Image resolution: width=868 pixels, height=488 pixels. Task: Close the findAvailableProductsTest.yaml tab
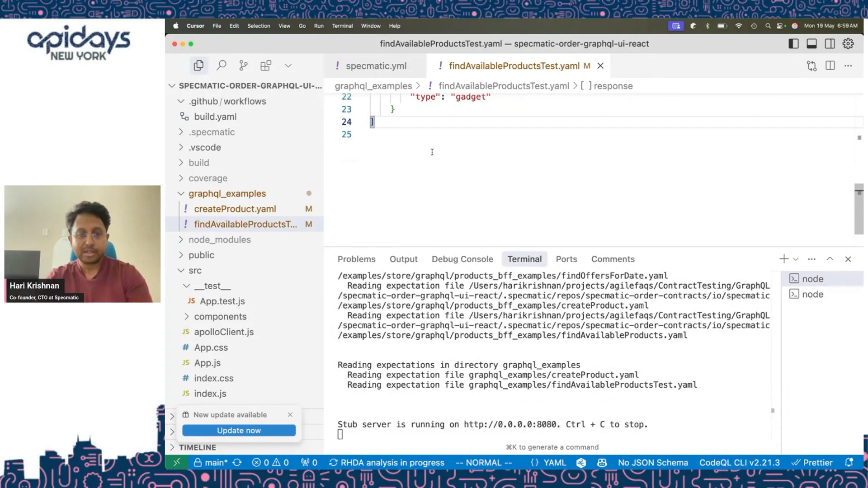tap(600, 66)
